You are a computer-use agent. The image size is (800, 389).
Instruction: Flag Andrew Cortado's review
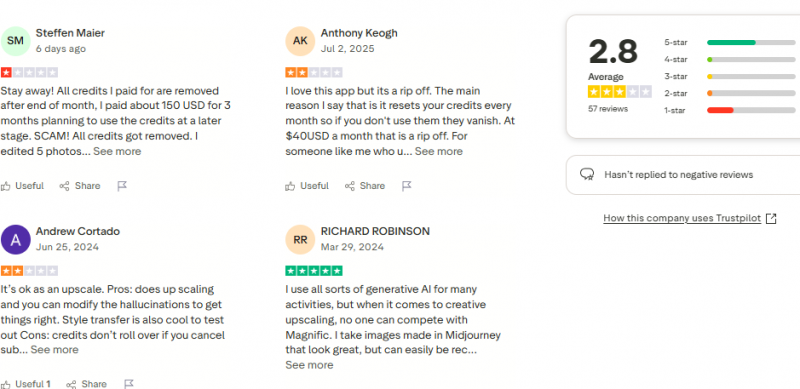129,384
